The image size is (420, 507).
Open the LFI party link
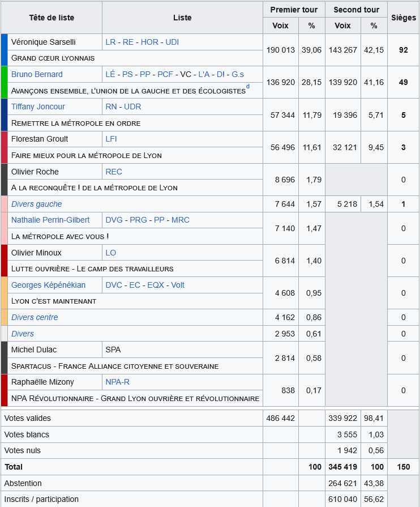tap(112, 139)
